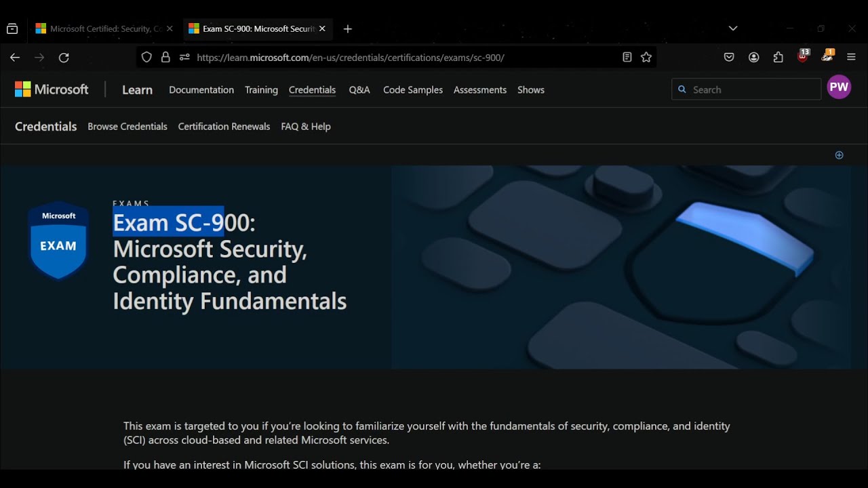Open Certification Renewals link

click(224, 127)
